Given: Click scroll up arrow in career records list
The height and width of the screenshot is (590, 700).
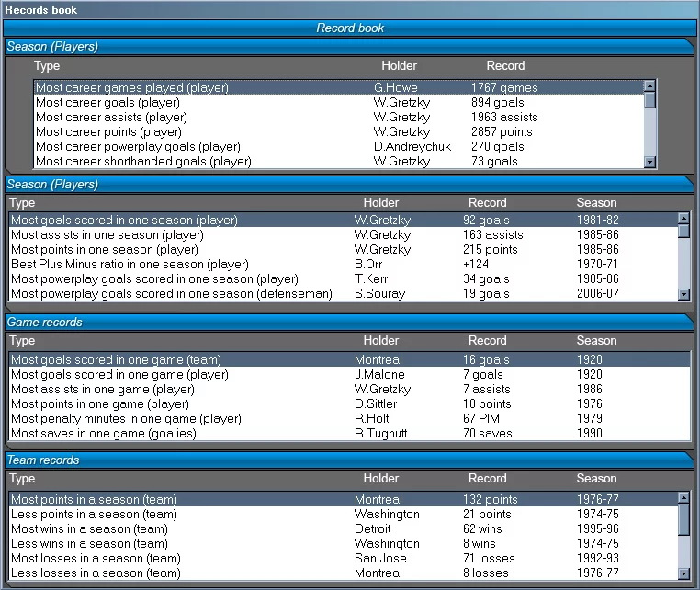Looking at the screenshot, I should pos(650,85).
